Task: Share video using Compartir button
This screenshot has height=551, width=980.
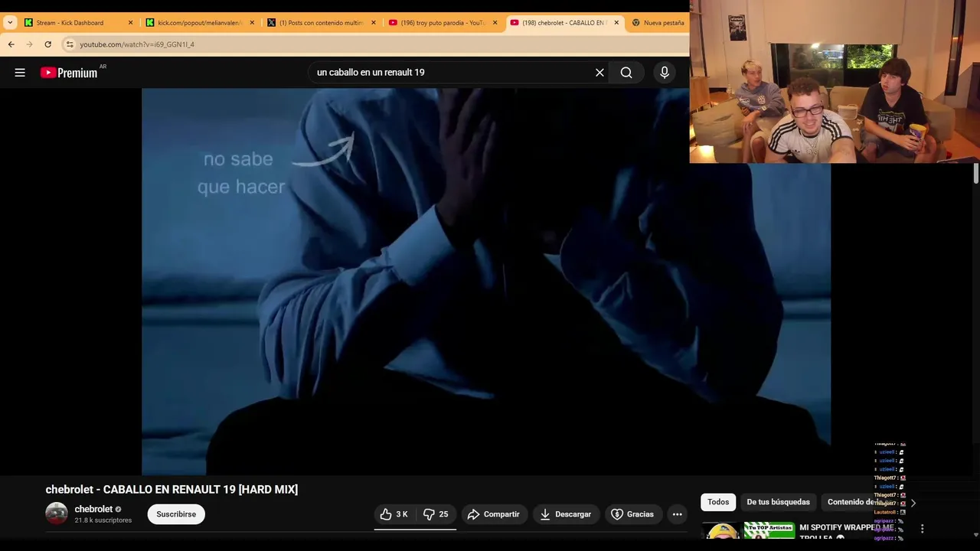Action: coord(493,514)
